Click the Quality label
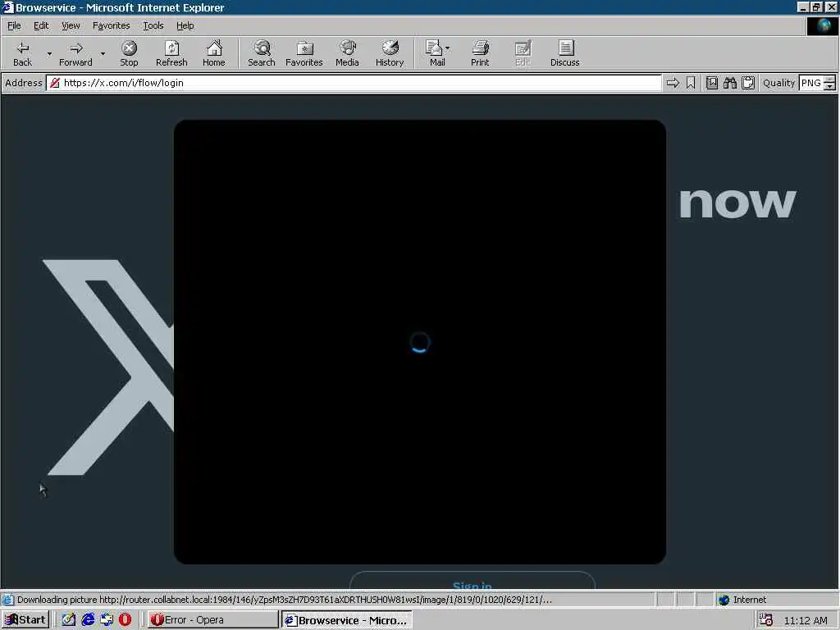 [779, 83]
